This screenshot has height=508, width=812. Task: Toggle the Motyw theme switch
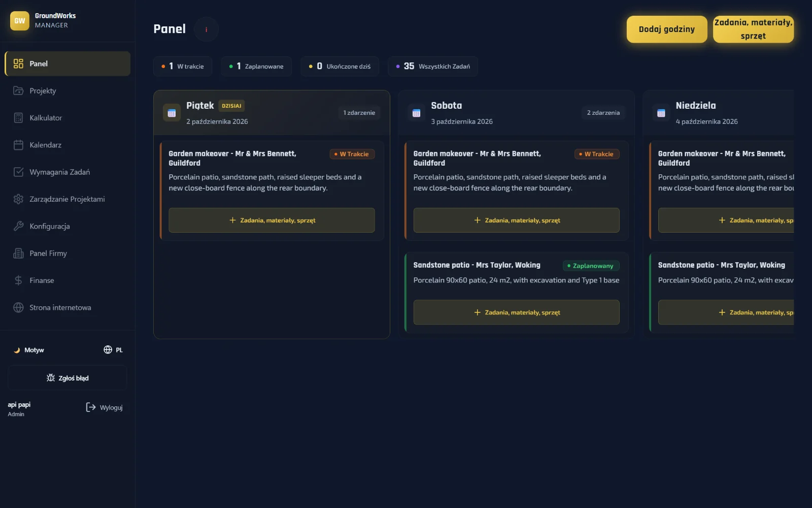[x=28, y=350]
